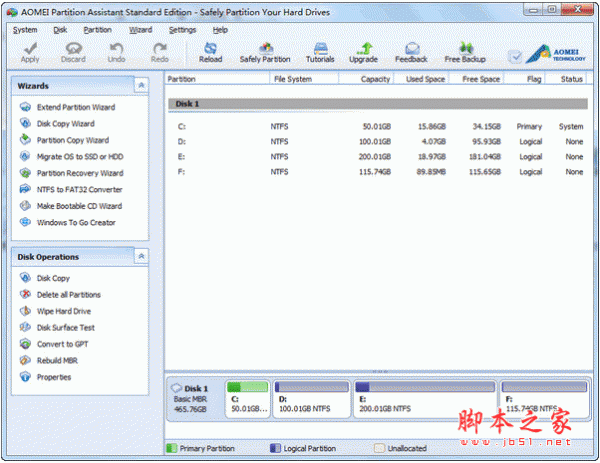Open the System menu
Image resolution: width=600 pixels, height=463 pixels.
tap(25, 30)
